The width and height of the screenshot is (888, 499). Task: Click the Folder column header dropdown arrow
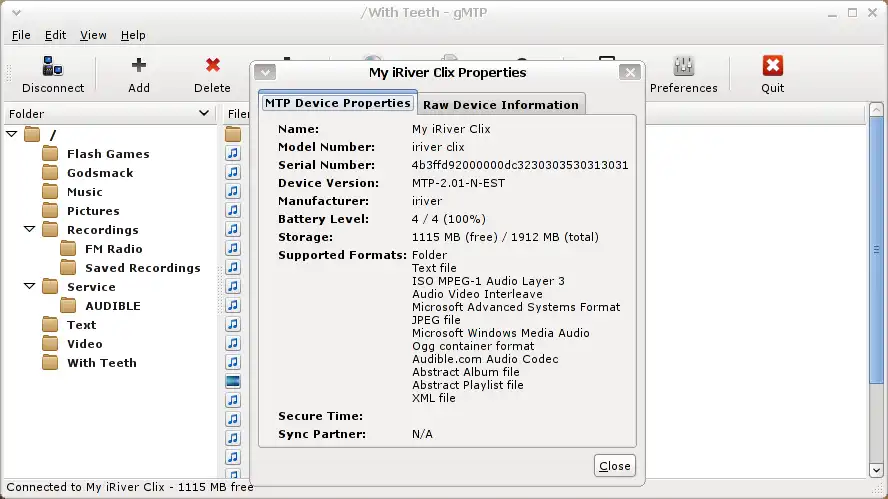pos(204,113)
